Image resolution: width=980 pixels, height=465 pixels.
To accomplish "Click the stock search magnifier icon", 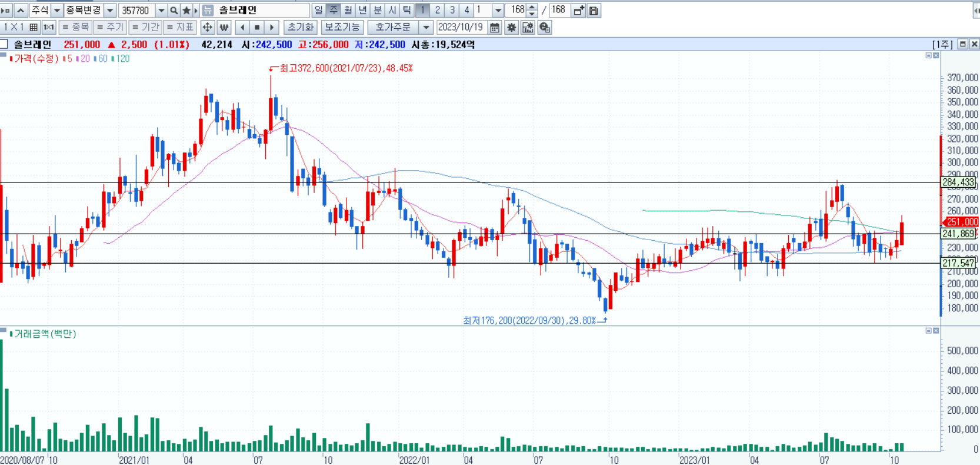I will click(x=174, y=11).
